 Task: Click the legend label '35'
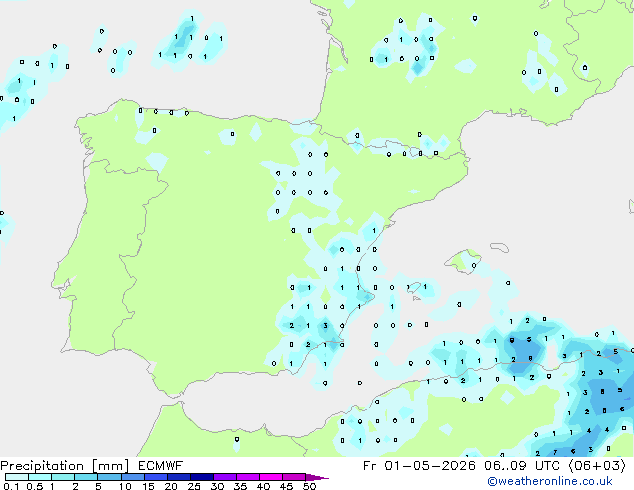(240, 486)
